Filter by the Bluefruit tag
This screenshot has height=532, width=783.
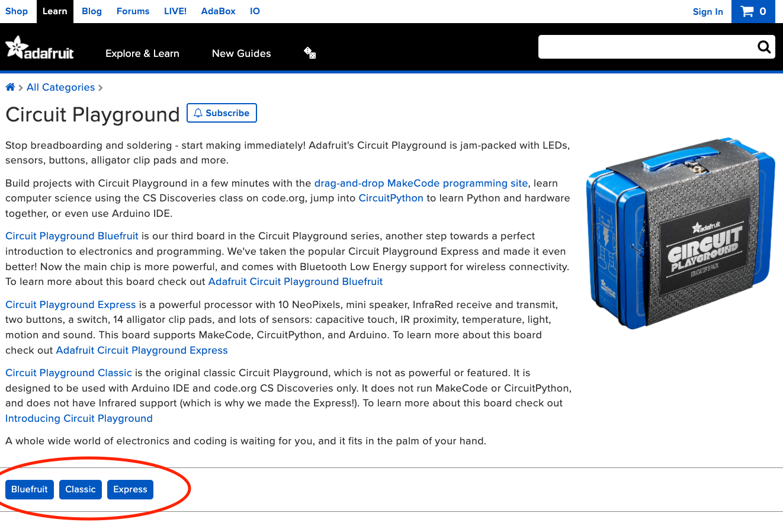click(x=30, y=489)
